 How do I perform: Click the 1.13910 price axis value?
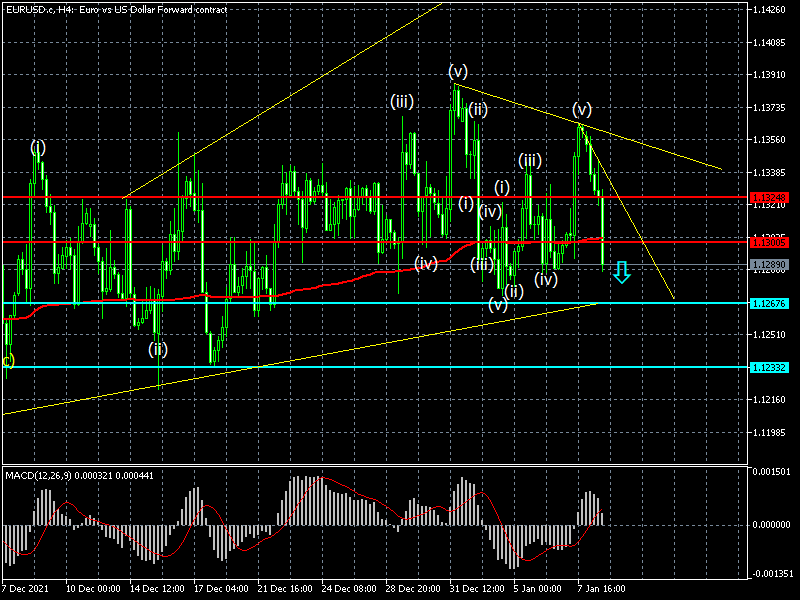pos(769,75)
